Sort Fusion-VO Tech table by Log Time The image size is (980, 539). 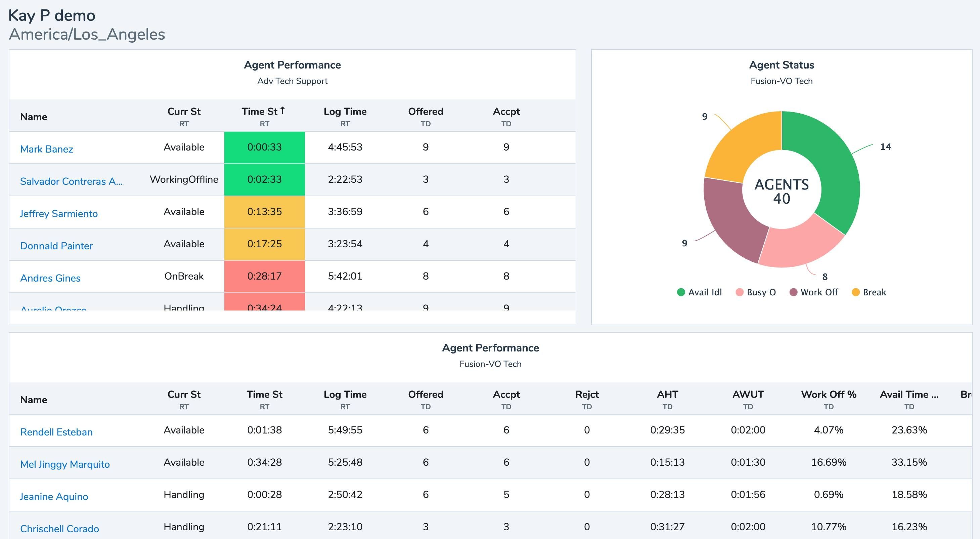tap(345, 395)
